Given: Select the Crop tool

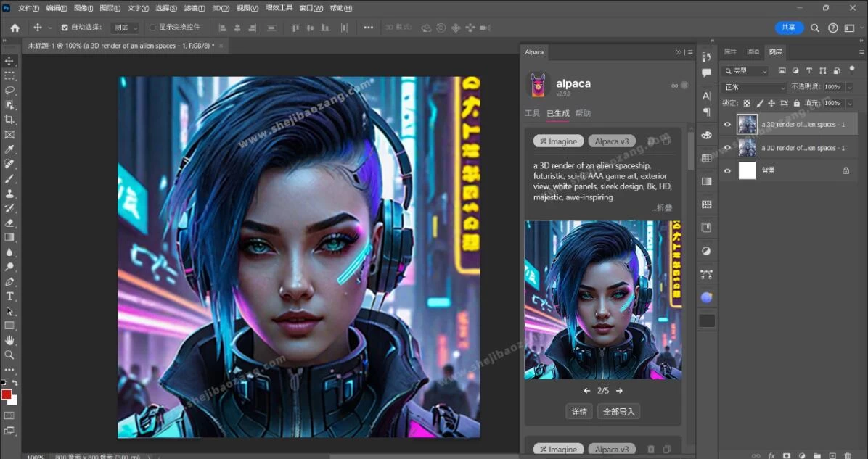Looking at the screenshot, I should click(9, 120).
